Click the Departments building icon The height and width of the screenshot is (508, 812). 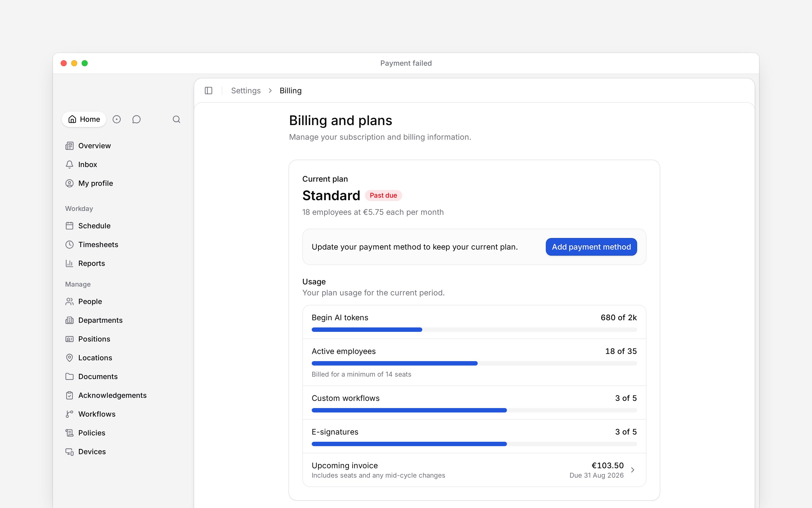(x=70, y=320)
